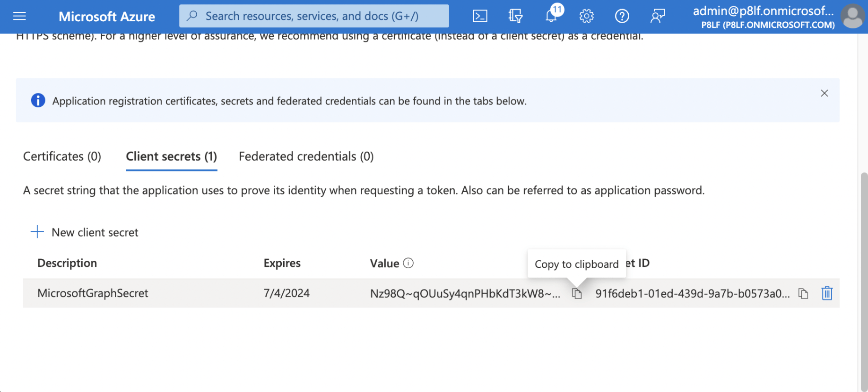This screenshot has width=868, height=392.
Task: Copy the Secret ID to clipboard
Action: [803, 293]
